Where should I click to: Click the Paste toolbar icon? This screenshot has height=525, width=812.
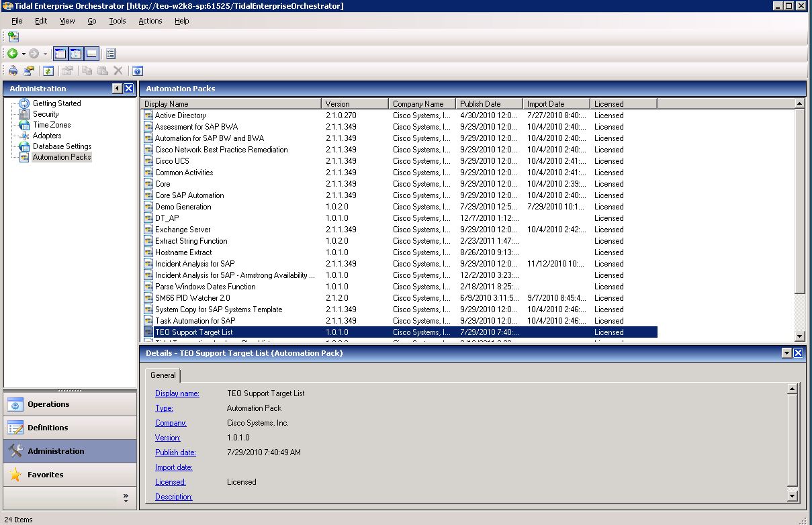102,70
